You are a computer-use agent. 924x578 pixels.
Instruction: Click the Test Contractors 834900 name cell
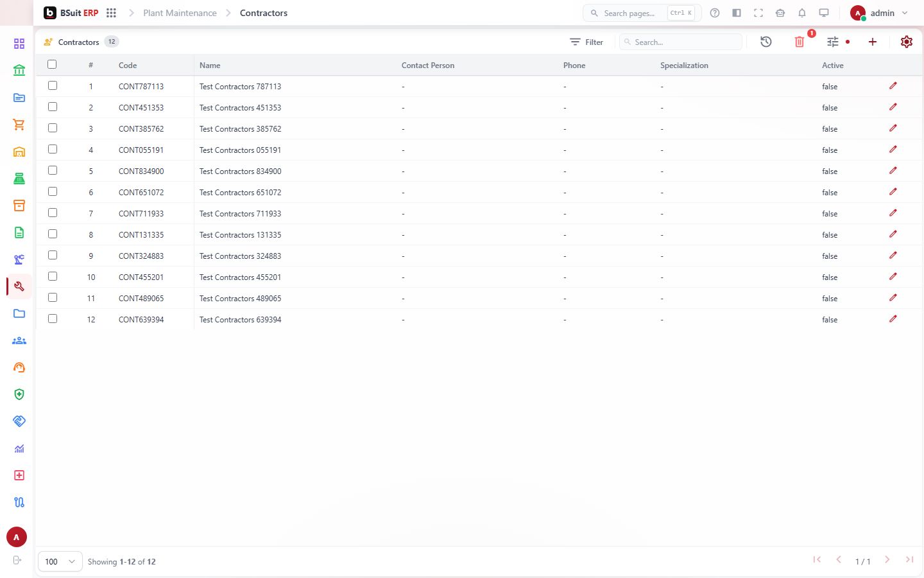[240, 171]
